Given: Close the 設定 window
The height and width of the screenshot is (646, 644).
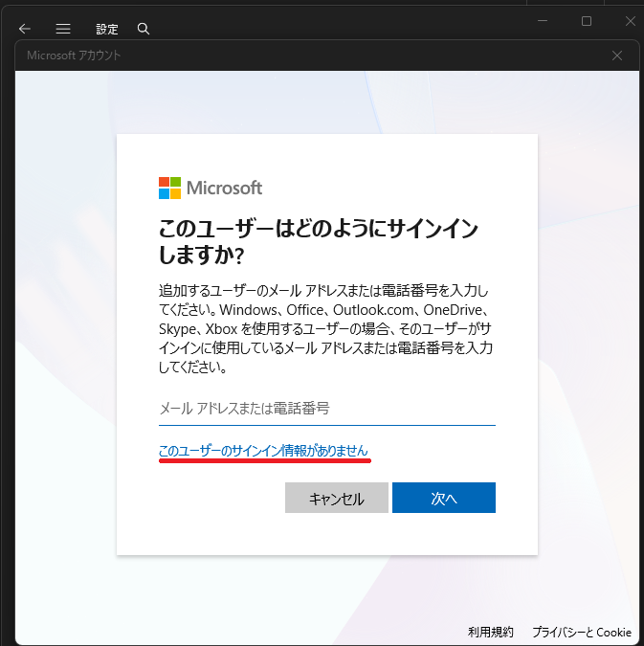Looking at the screenshot, I should click(x=630, y=21).
